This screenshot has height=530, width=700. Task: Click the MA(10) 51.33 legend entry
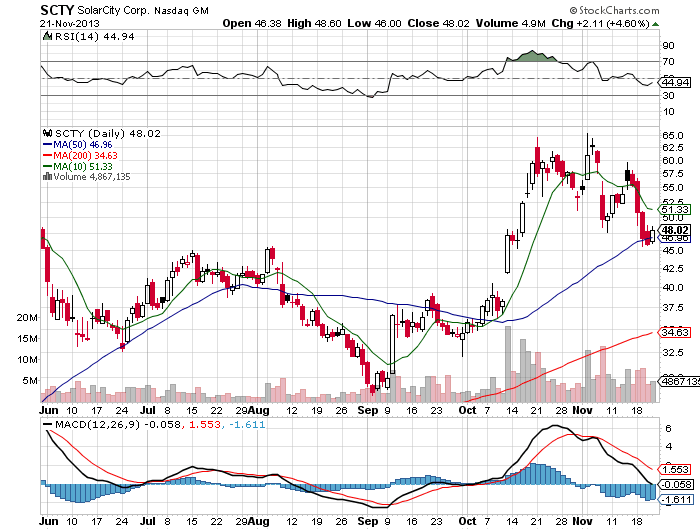click(x=77, y=167)
